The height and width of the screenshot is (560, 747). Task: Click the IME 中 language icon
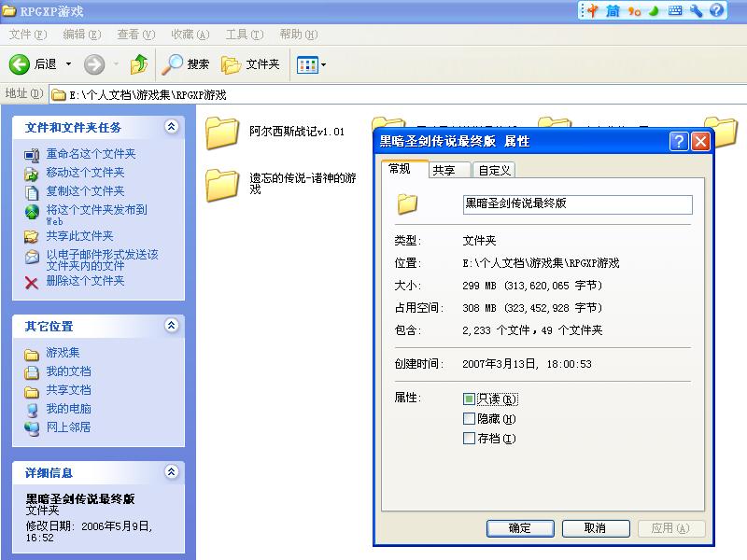pos(593,10)
